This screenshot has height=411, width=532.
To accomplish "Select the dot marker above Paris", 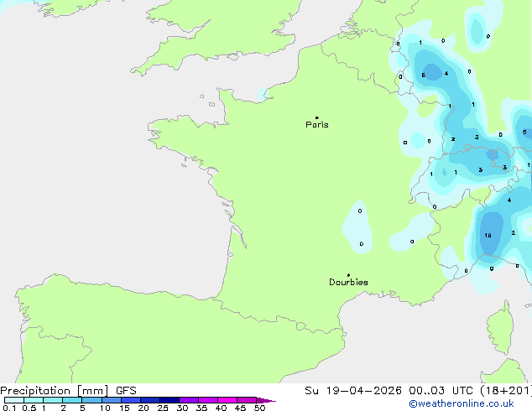I will [x=317, y=117].
